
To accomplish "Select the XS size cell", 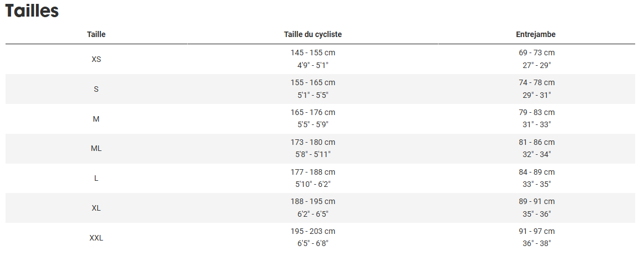I will click(96, 59).
